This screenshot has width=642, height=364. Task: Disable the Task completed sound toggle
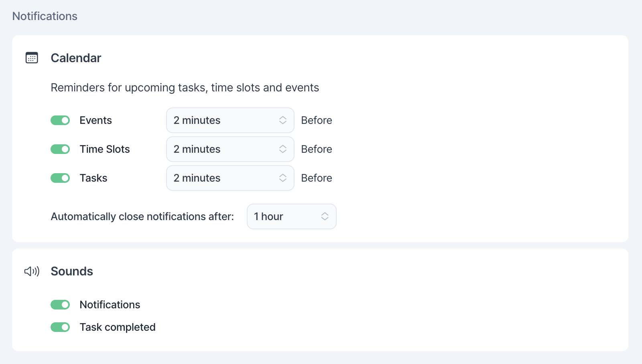(x=60, y=327)
